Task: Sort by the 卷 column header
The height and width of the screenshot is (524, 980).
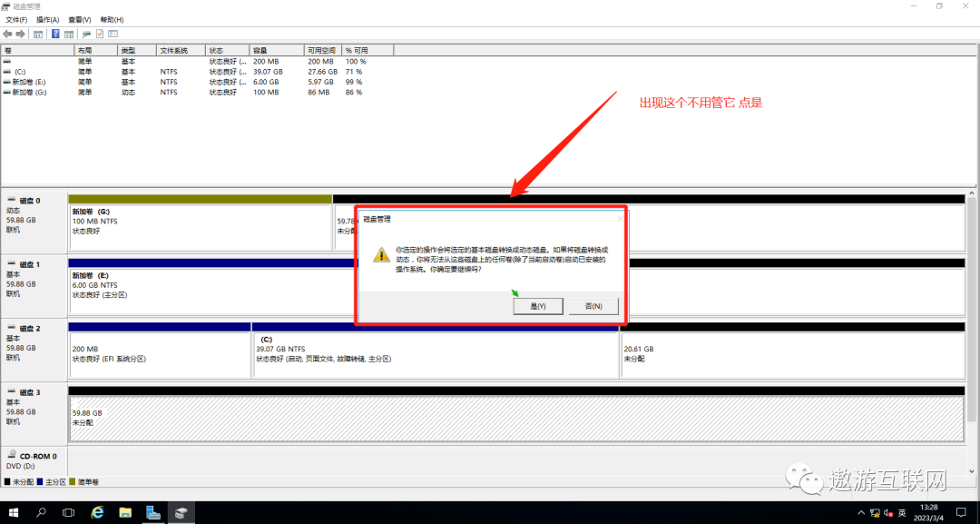Action: [x=37, y=50]
